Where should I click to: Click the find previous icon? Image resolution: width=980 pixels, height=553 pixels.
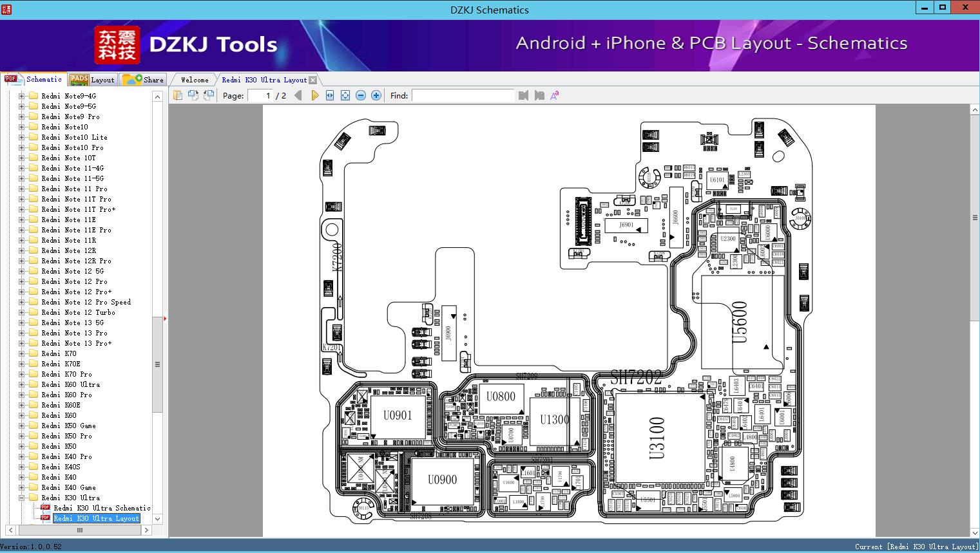[523, 95]
